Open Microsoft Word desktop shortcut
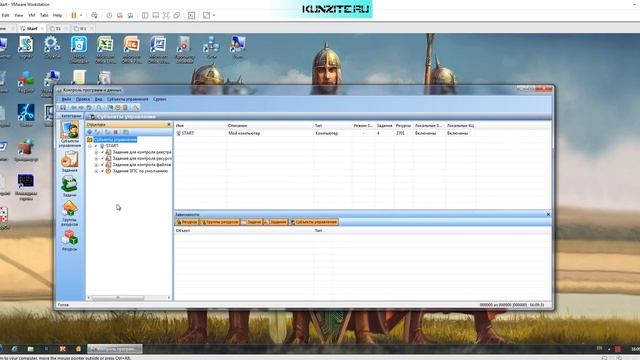Viewport: 640px width, 360px height. (158, 49)
